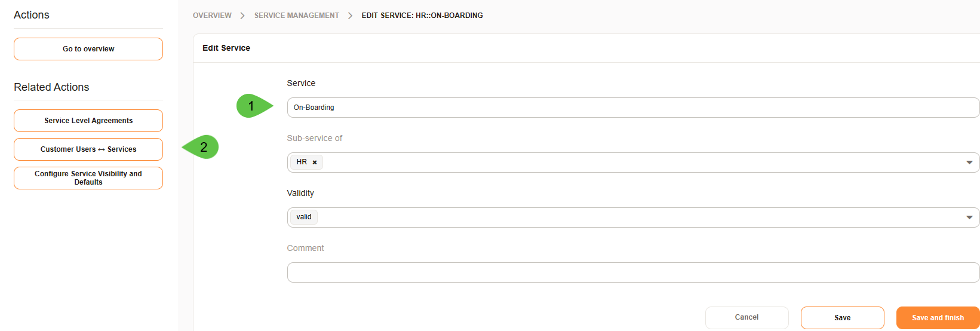The width and height of the screenshot is (980, 331).
Task: Click the green annotation marker numbered 1
Action: pos(253,106)
